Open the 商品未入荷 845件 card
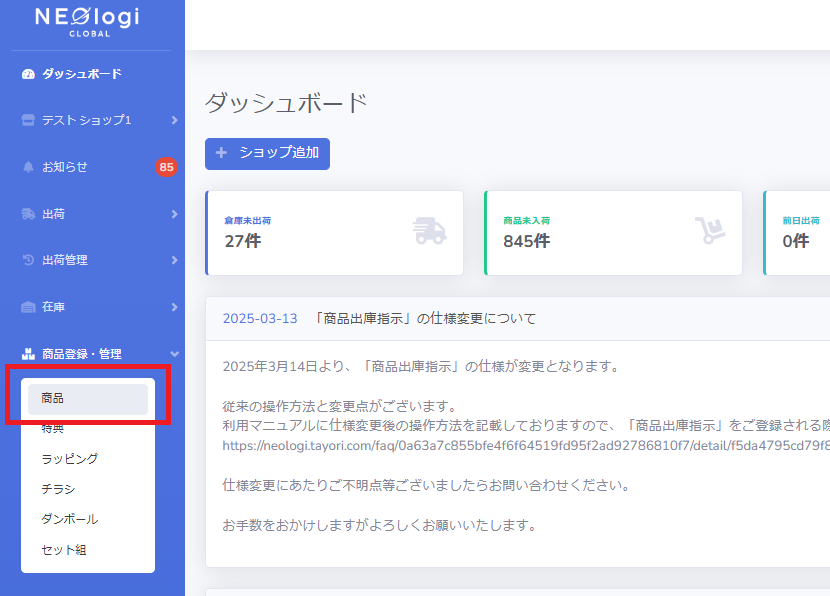 pyautogui.click(x=614, y=233)
